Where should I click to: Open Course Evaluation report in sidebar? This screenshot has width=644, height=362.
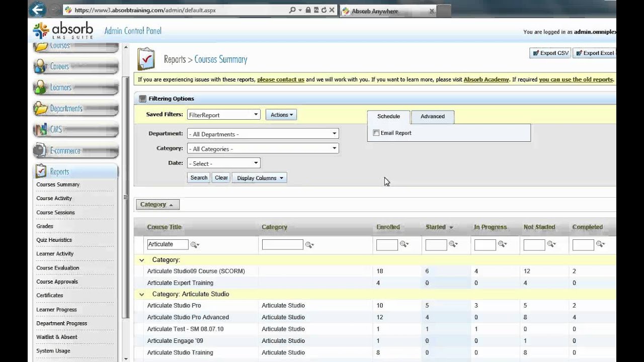click(57, 268)
